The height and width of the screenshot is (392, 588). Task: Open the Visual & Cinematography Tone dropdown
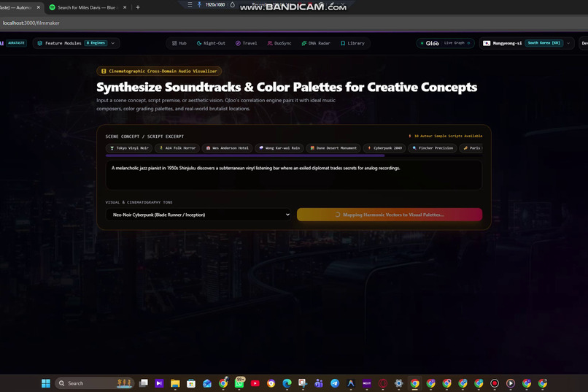click(x=198, y=215)
